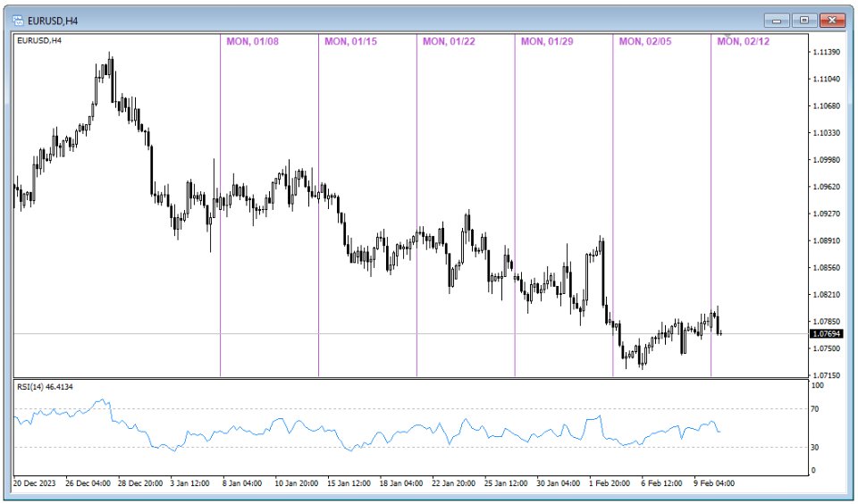The height and width of the screenshot is (504, 858).
Task: Click time axis label 8 Jan 04:00
Action: click(x=242, y=483)
